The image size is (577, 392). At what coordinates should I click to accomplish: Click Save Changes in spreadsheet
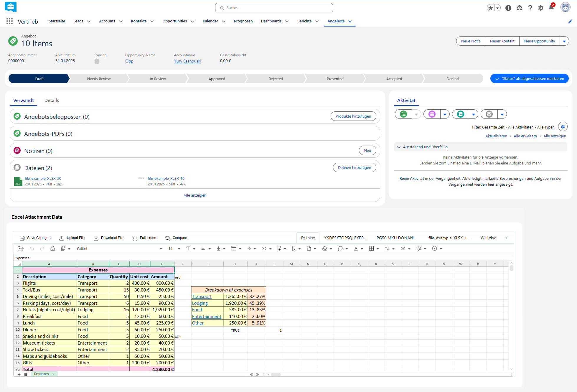pyautogui.click(x=35, y=238)
